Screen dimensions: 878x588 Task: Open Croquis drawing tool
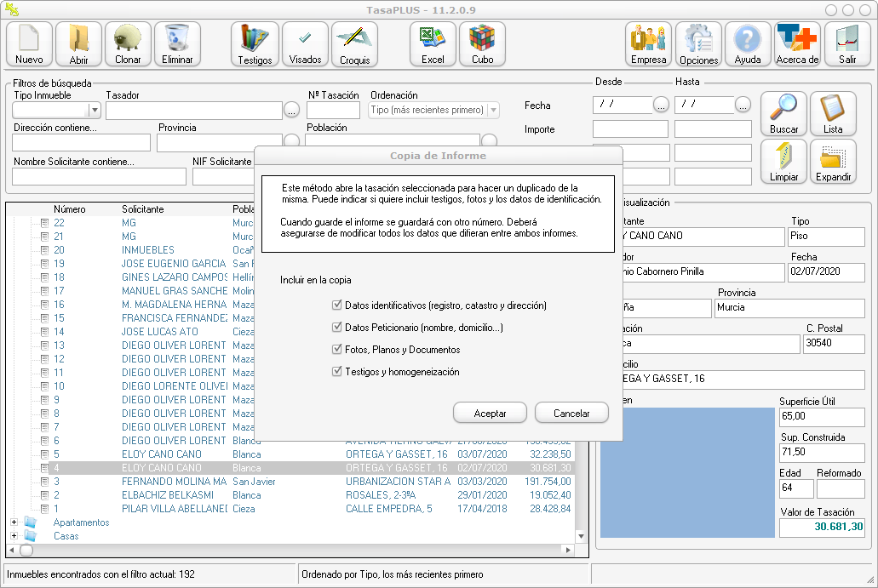354,43
